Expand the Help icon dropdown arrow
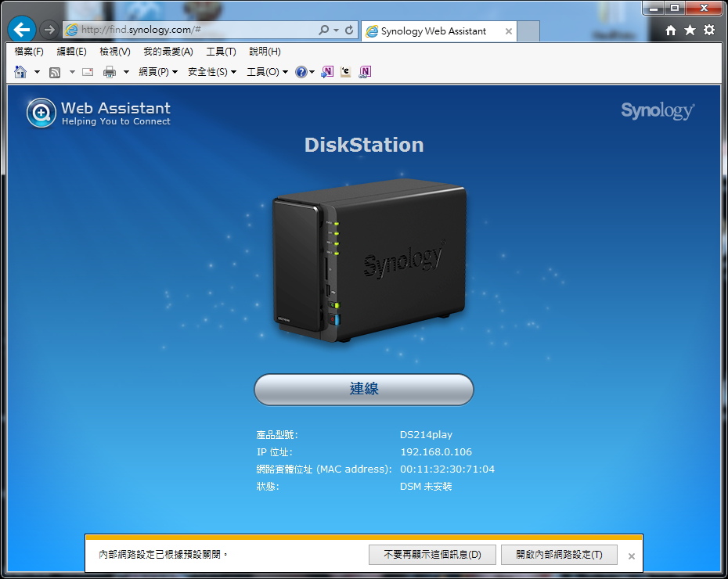Viewport: 728px width, 579px height. pos(312,72)
